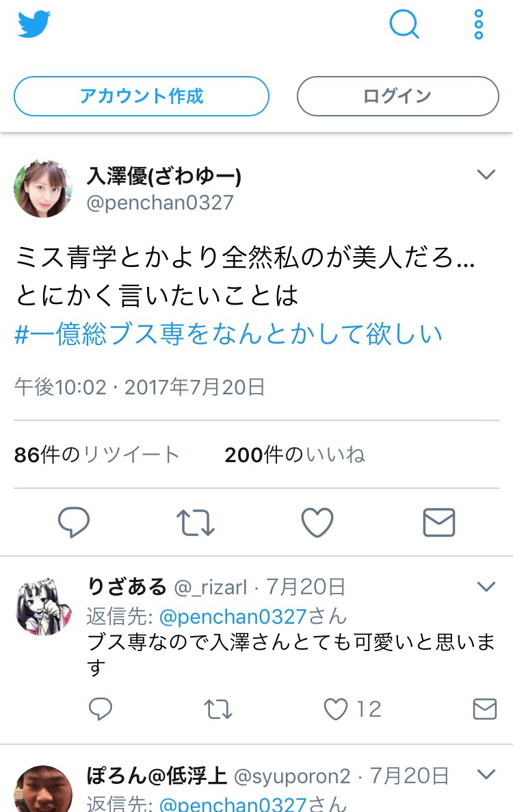The width and height of the screenshot is (513, 812).
Task: Open hashtag #一億総ブス専をなんとかして欲しい
Action: tap(228, 333)
